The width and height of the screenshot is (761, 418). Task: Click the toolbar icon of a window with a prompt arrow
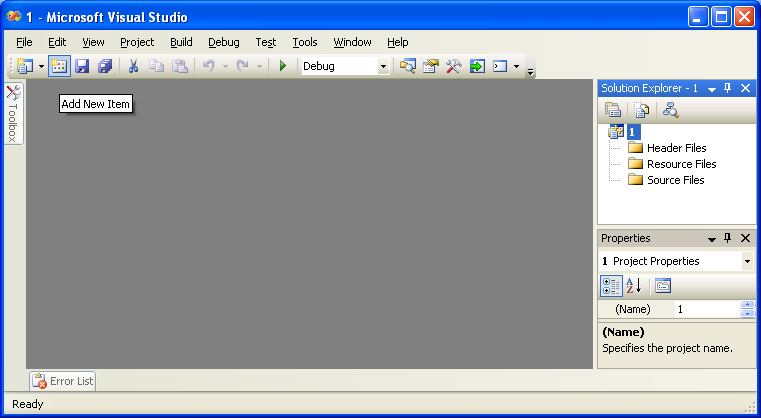tap(500, 66)
